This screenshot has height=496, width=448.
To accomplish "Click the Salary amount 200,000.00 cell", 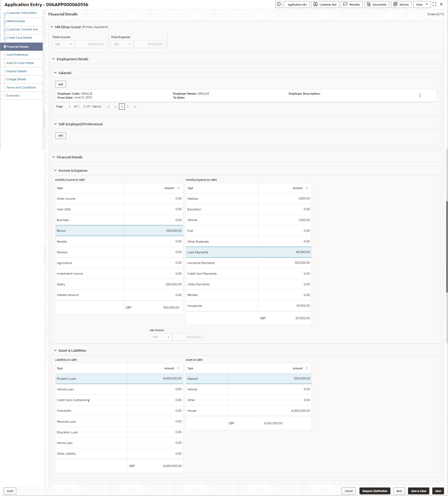I will [x=154, y=284].
